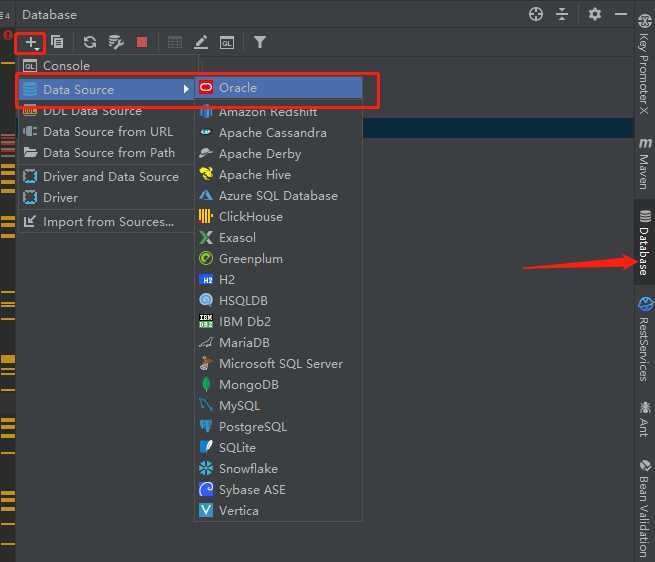Select MariaDB data source

click(x=279, y=343)
